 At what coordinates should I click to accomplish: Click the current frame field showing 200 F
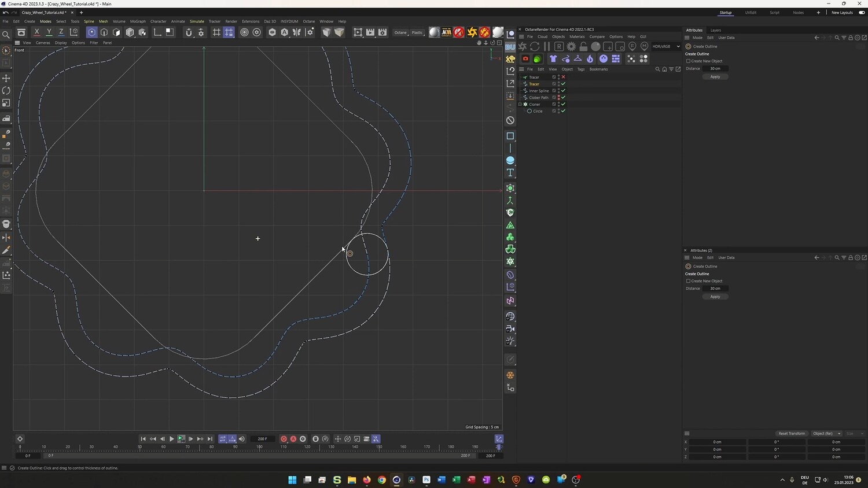(x=262, y=439)
